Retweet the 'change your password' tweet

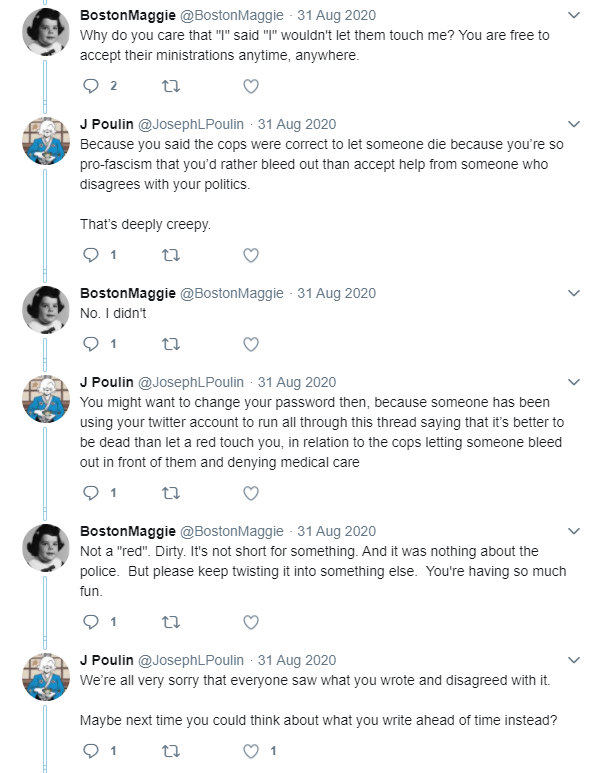(171, 493)
